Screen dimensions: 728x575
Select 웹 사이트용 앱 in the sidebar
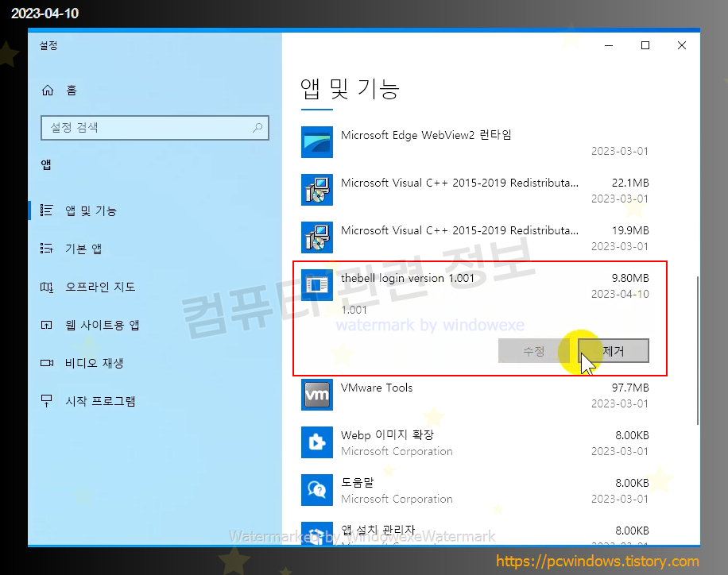point(155,325)
